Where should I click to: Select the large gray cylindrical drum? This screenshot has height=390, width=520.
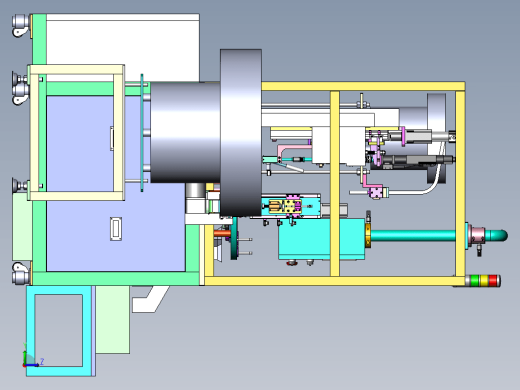(185, 132)
